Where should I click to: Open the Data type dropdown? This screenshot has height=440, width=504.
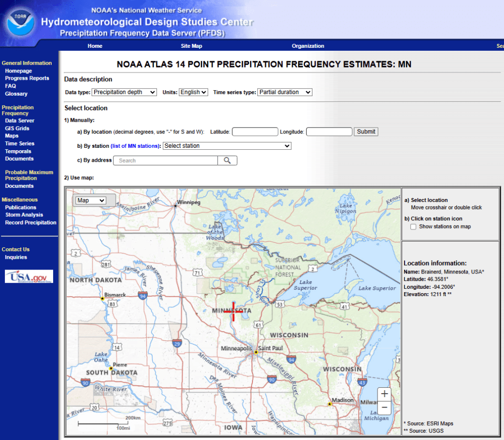(124, 92)
